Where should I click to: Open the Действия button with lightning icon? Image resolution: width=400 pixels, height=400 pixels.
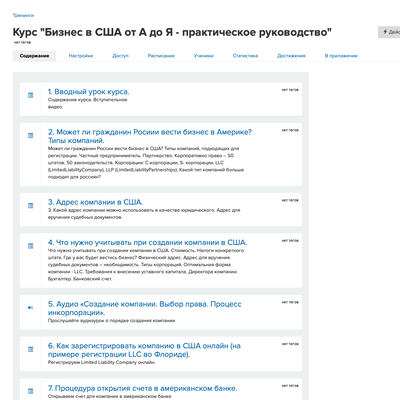pos(389,32)
